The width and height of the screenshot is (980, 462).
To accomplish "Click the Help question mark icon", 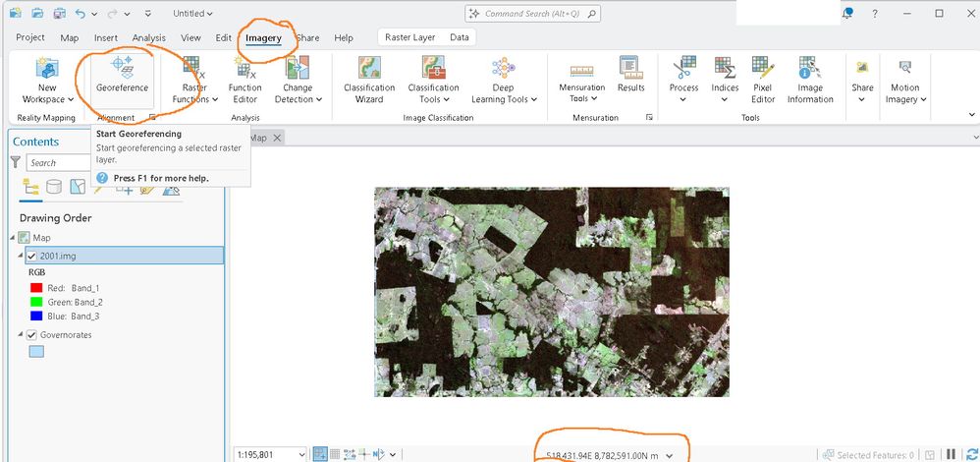I will pyautogui.click(x=874, y=13).
